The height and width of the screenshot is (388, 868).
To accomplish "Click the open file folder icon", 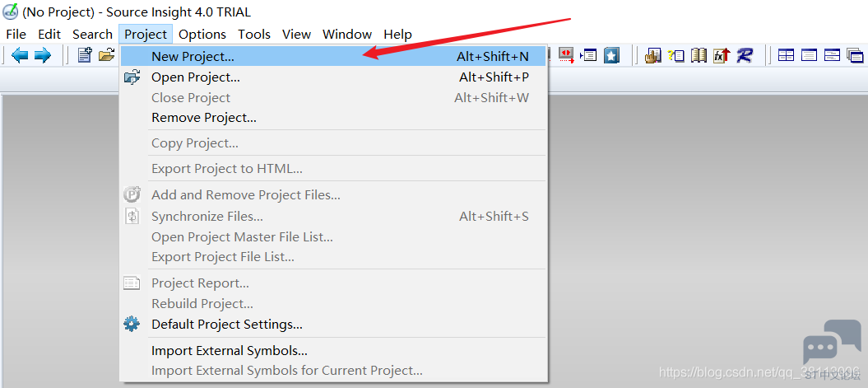I will (106, 55).
